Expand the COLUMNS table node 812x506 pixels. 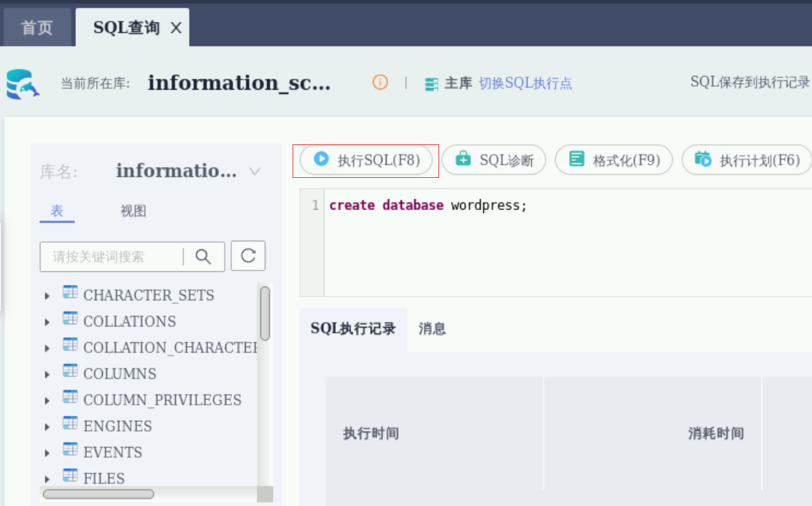[x=47, y=375]
